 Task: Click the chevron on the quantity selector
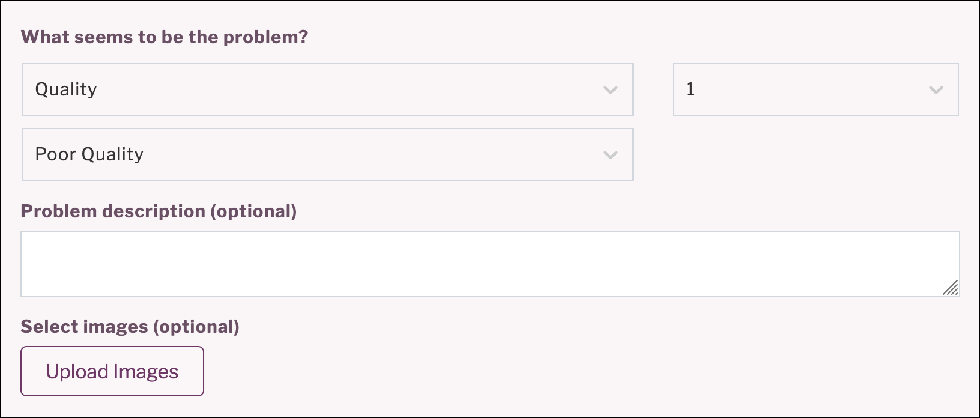935,89
